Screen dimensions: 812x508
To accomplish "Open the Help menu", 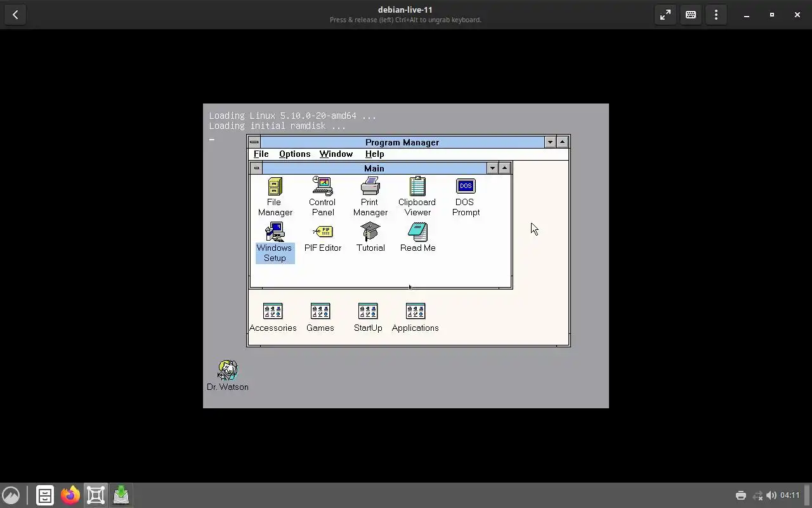I will coord(374,154).
